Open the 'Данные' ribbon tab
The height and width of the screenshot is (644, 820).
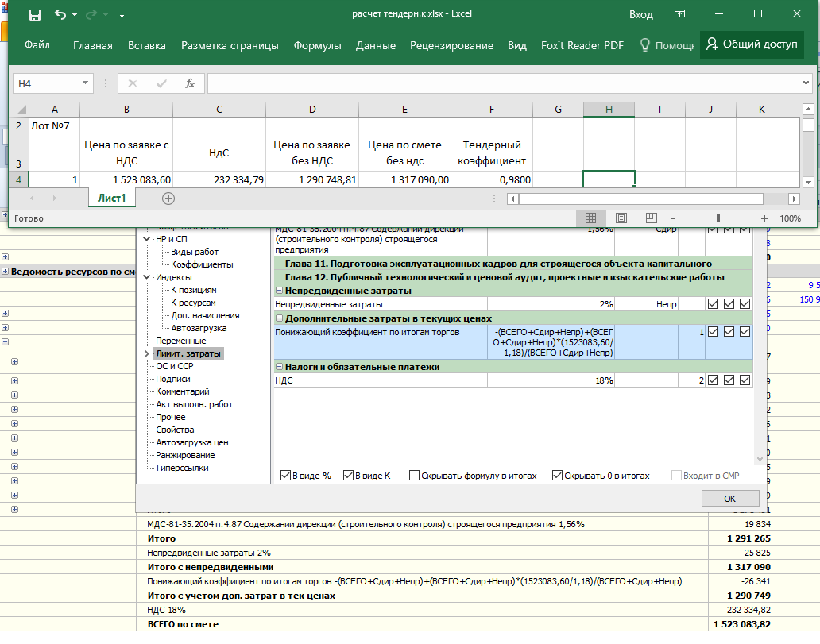[376, 45]
